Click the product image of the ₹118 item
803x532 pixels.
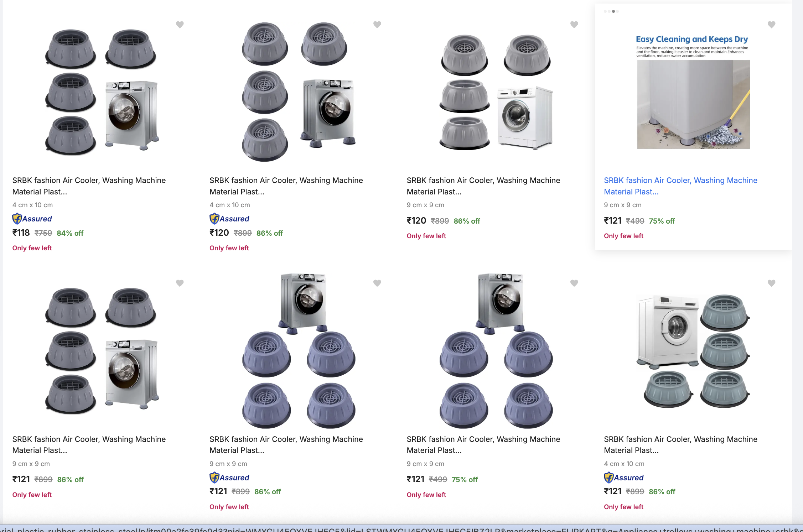102,93
